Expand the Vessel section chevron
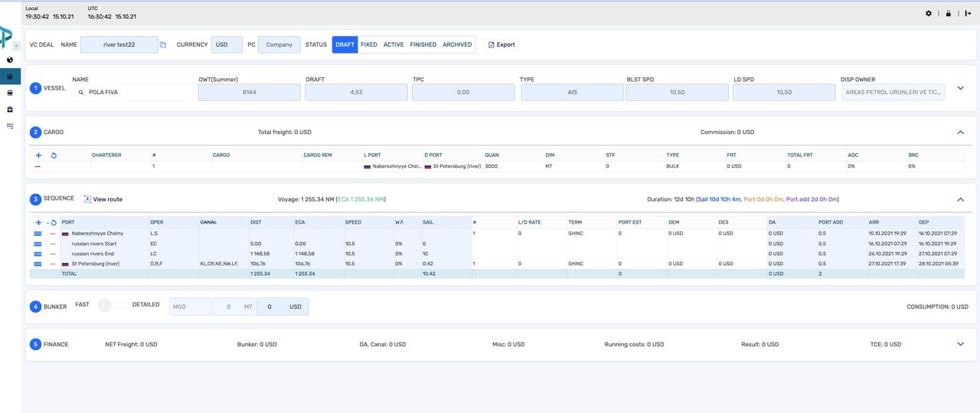 pos(960,88)
